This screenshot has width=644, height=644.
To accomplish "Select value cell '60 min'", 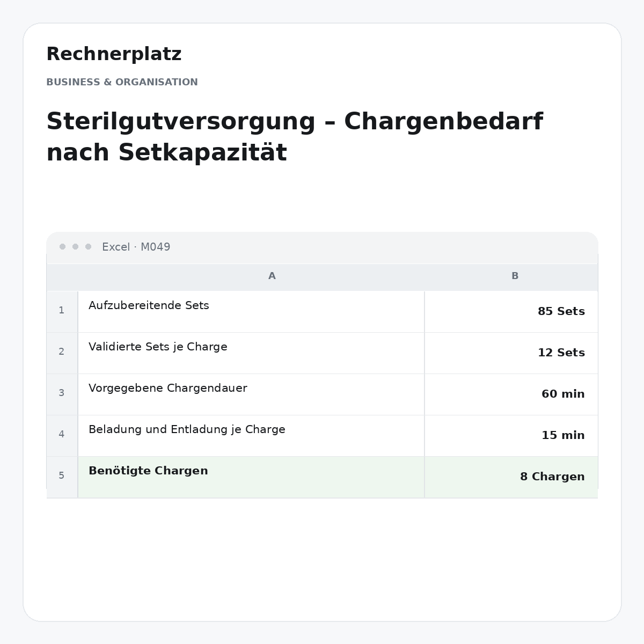I will (511, 394).
